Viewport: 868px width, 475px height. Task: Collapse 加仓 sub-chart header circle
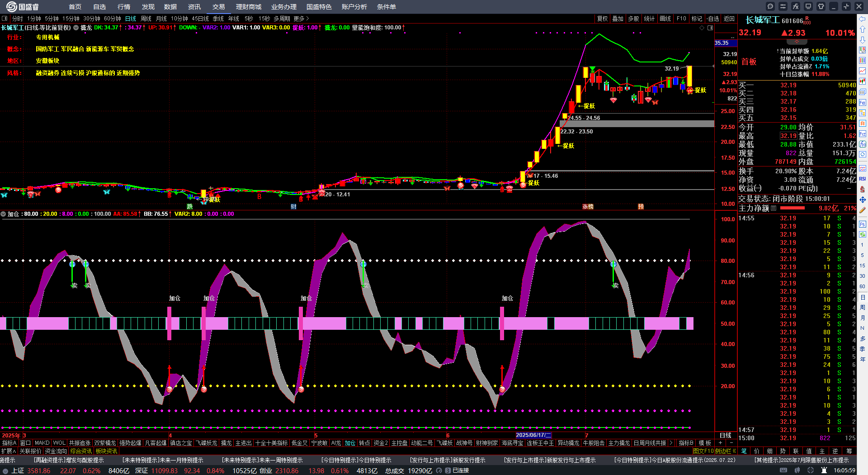pyautogui.click(x=3, y=214)
